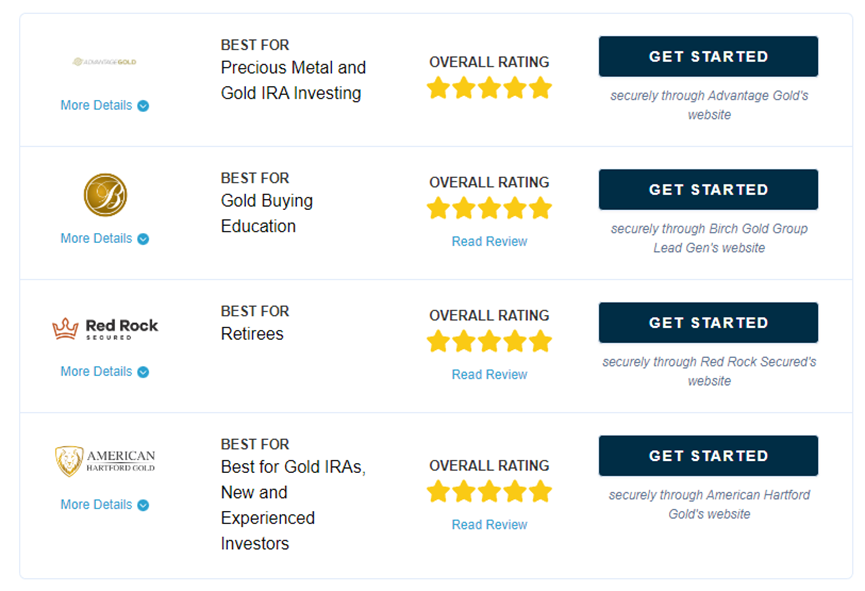Click Birch Gold's five-star rating
The width and height of the screenshot is (865, 591).
click(x=489, y=209)
